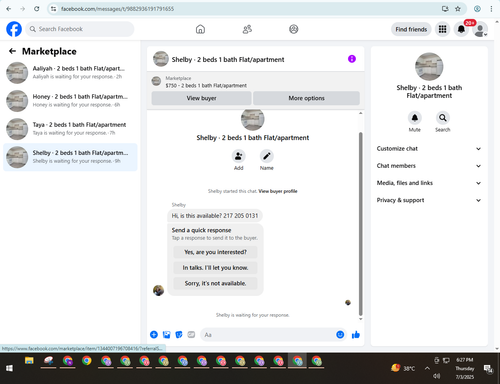Attach a file with the photo icon

tap(166, 335)
